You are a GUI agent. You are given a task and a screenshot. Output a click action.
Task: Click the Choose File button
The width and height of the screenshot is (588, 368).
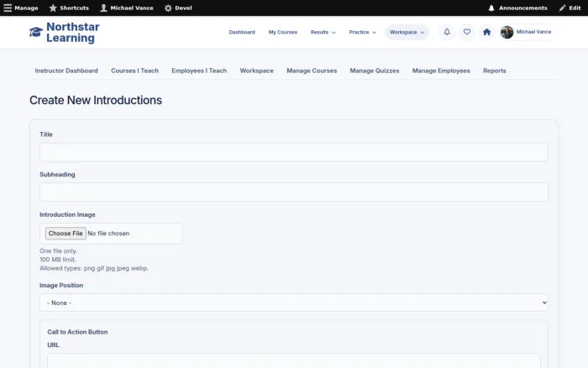pyautogui.click(x=66, y=234)
